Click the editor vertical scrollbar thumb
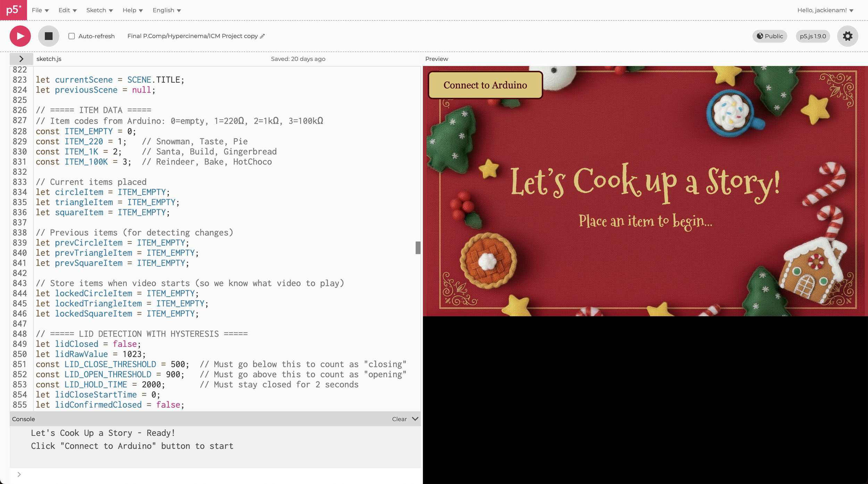The height and width of the screenshot is (484, 868). [x=418, y=248]
